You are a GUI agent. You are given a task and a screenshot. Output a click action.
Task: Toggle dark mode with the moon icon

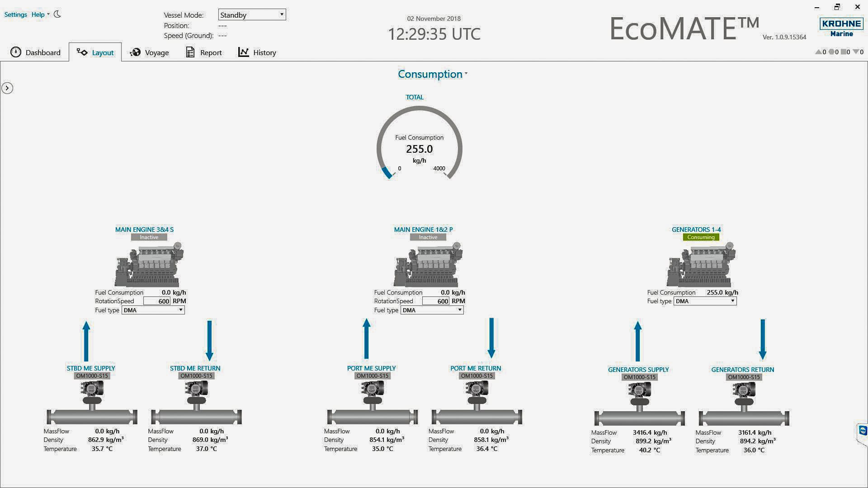pyautogui.click(x=57, y=14)
